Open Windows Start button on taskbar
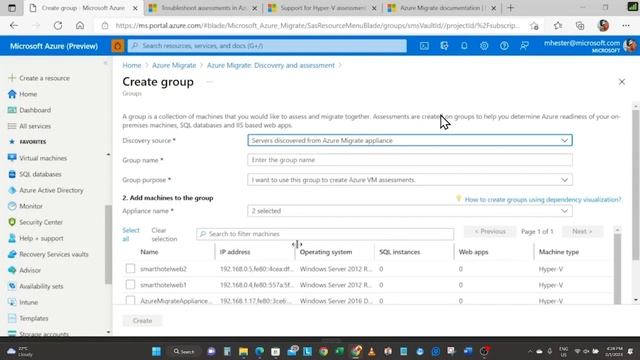640x360 pixels. point(156,351)
